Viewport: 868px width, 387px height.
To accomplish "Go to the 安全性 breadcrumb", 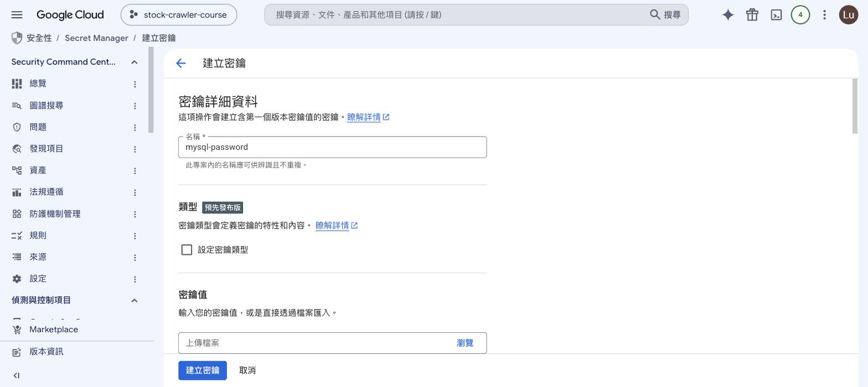I will pyautogui.click(x=39, y=38).
